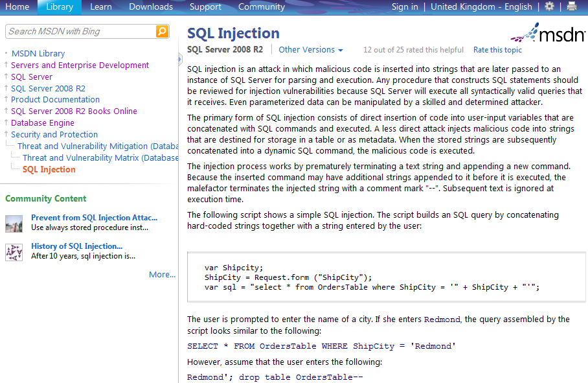Image resolution: width=588 pixels, height=383 pixels.
Task: Open MSDN Library tree link
Action: point(38,54)
